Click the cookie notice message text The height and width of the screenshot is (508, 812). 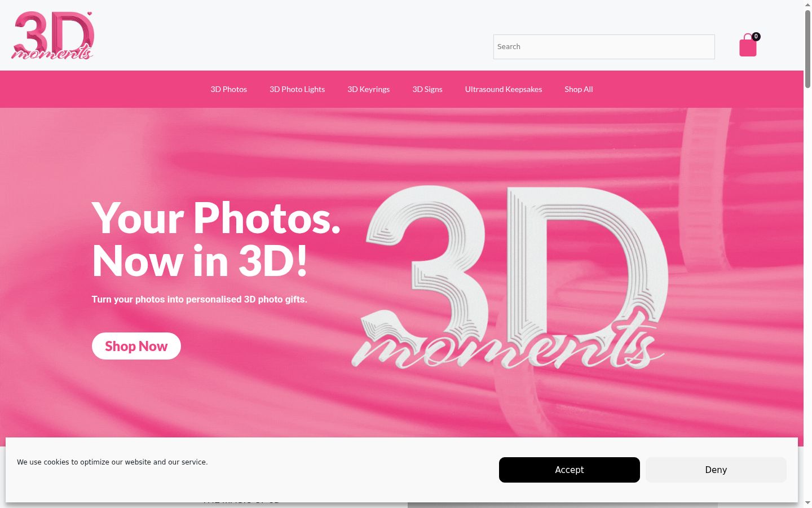[x=112, y=462]
